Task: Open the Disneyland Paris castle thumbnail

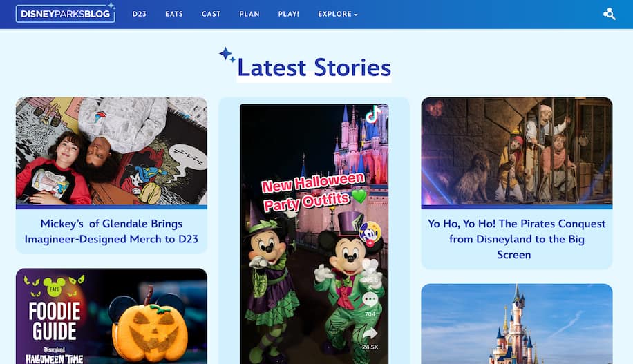Action: [517, 324]
